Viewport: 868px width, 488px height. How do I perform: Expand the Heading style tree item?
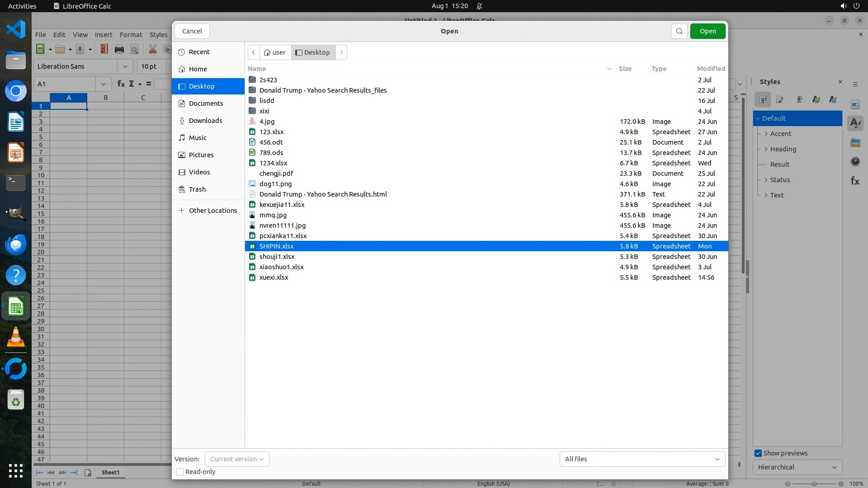766,149
